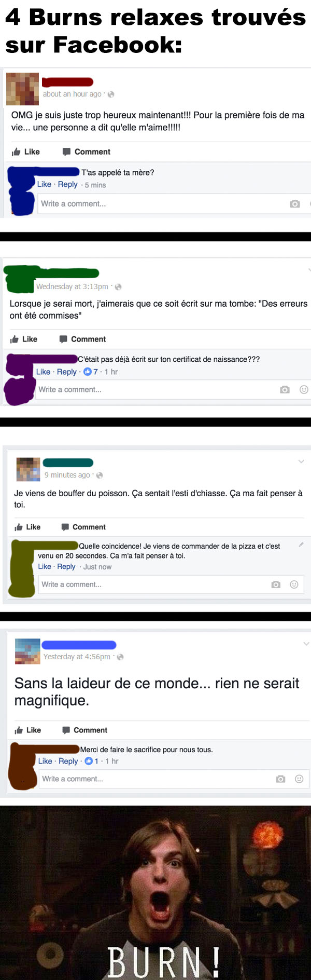Expand the options chevron on the 'laideur' post
The width and height of the screenshot is (311, 980).
click(306, 644)
